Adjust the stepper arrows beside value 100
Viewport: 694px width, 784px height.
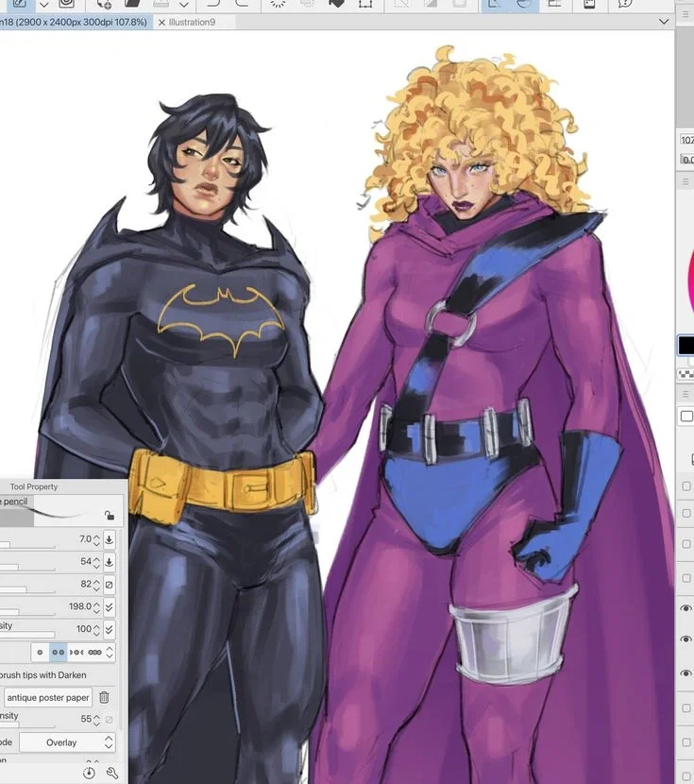[96, 629]
